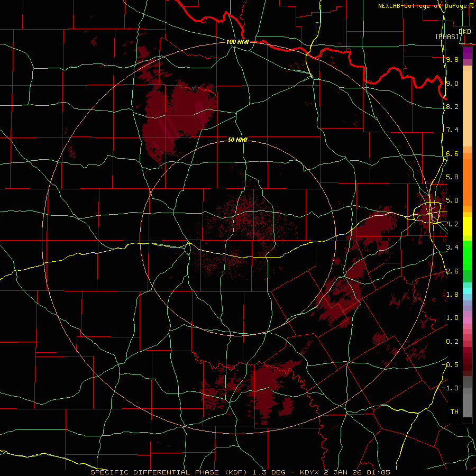Click the 1.8 value on the scale
This screenshot has width=476, height=476.
(452, 295)
